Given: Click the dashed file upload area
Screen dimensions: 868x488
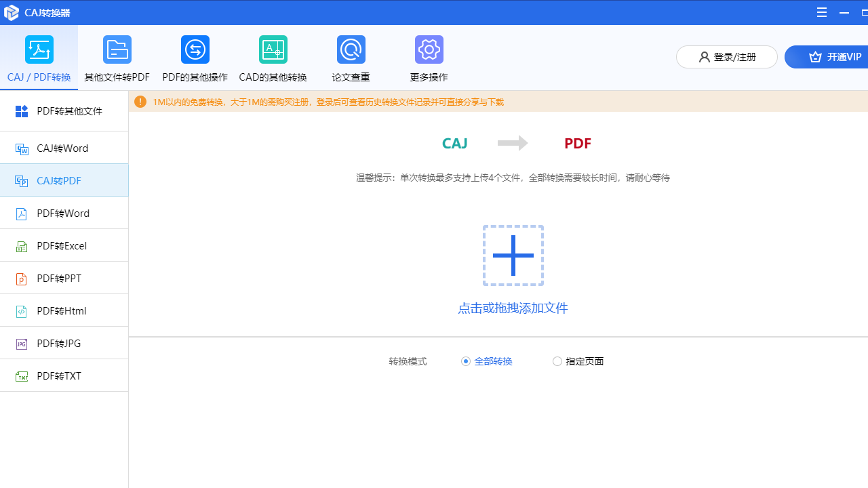Looking at the screenshot, I should tap(513, 255).
